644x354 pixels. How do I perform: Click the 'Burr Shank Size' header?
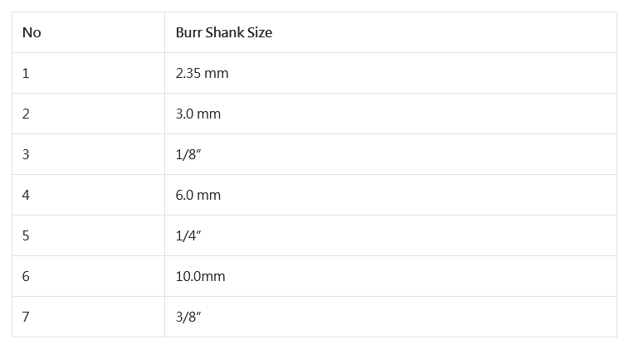391,32
